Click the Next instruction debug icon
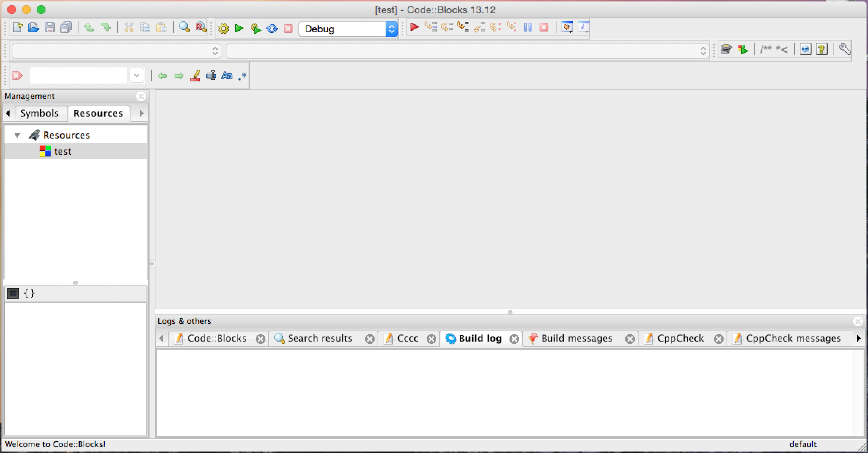The image size is (868, 453). (x=495, y=27)
